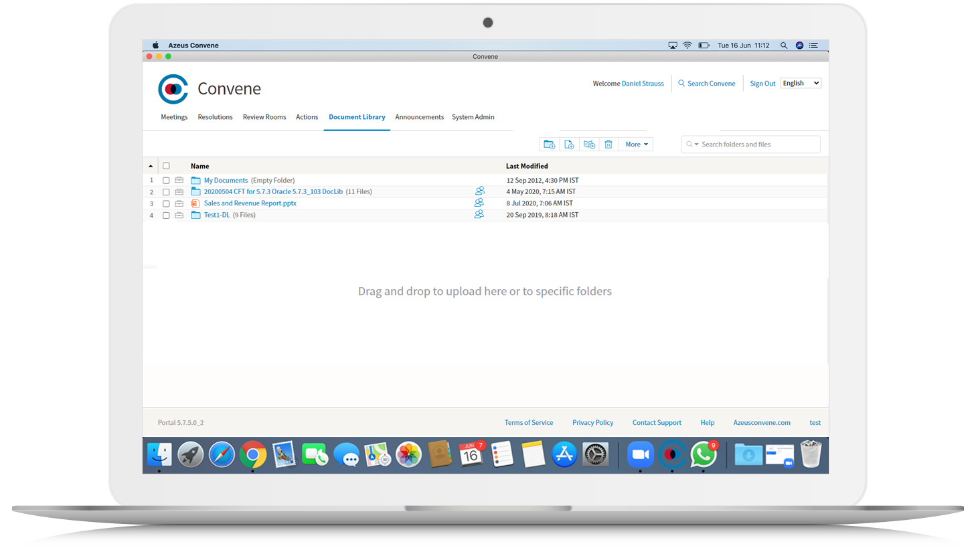Check the box for Sales and Revenue Report.pptx
Screen dimensions: 980x546
coord(166,203)
